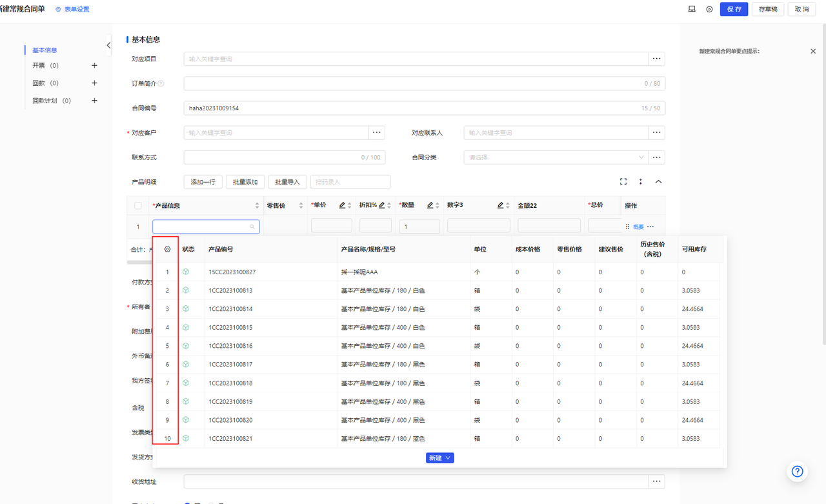
Task: Click the edit pencil icon on 单价 column
Action: pyautogui.click(x=342, y=205)
